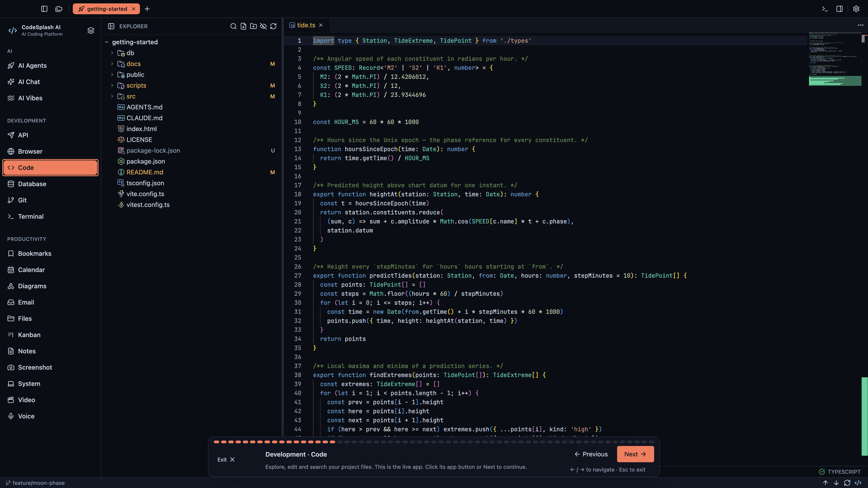Add a new project tab with plus
Viewport: 868px width, 488px height.
click(x=147, y=9)
